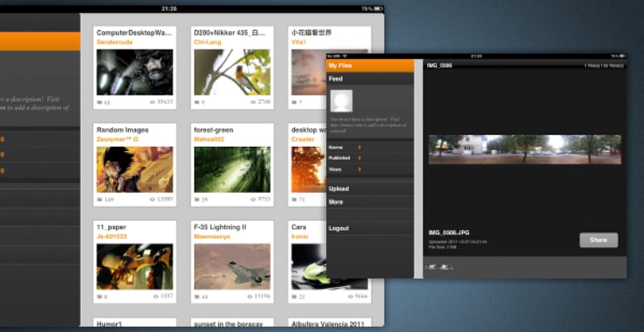Viewport: 644px width, 332px height.
Task: Tap the battery icon in front window status bar
Action: tap(623, 56)
